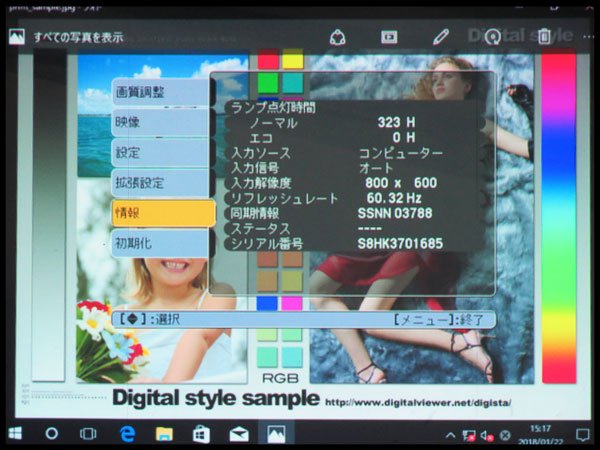Click the S8HK3701685 serial number
600x450 pixels.
[x=400, y=243]
